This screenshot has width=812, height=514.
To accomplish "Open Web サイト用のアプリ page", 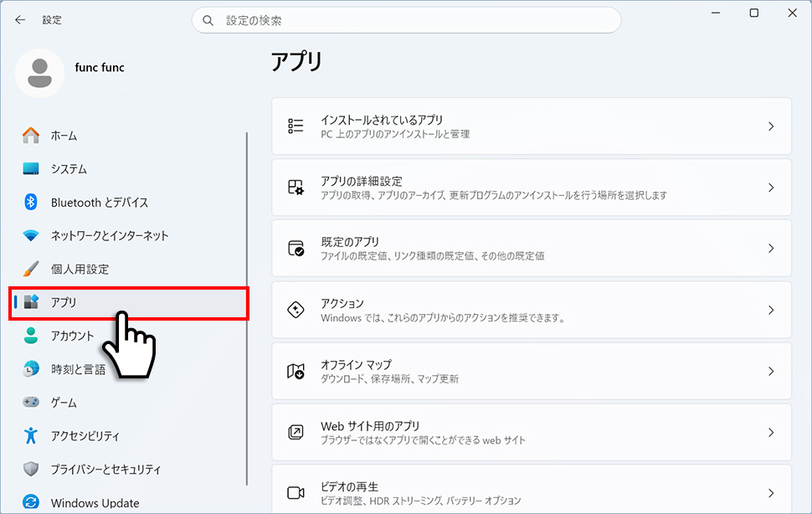I will pos(532,432).
